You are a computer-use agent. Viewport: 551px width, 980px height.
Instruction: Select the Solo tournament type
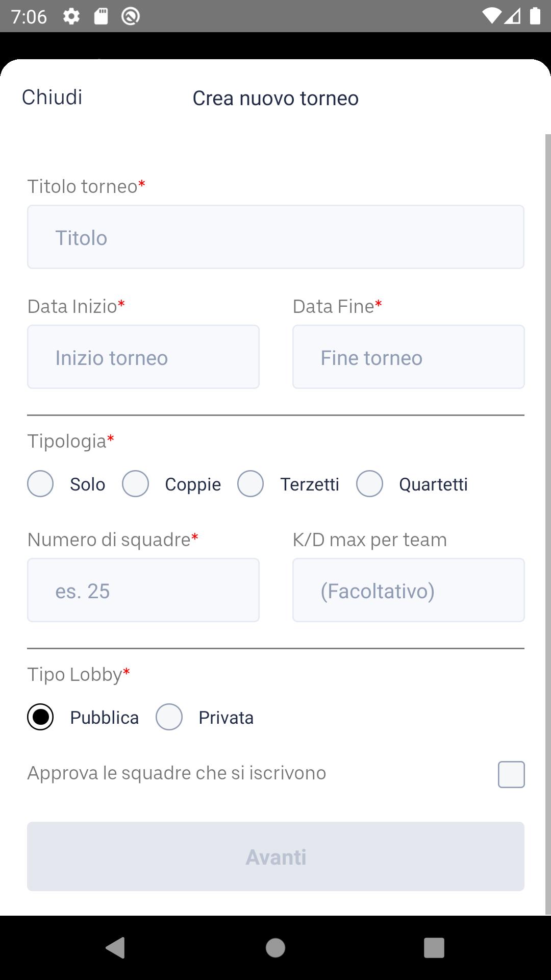(40, 484)
